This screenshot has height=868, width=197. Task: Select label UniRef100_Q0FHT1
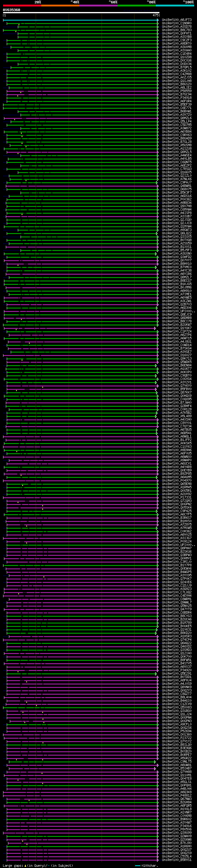click(x=177, y=33)
